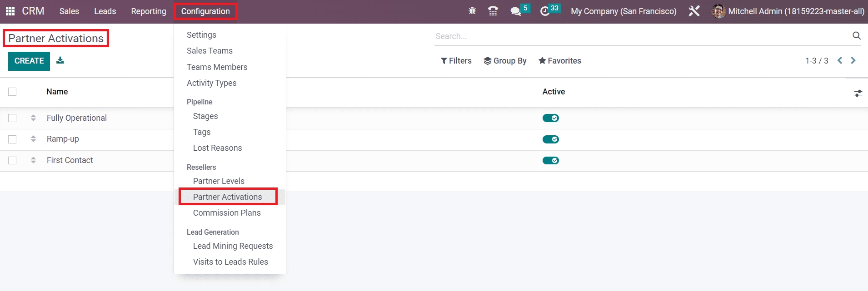868x291 pixels.
Task: Open activities clock icon with badge 33
Action: [545, 11]
